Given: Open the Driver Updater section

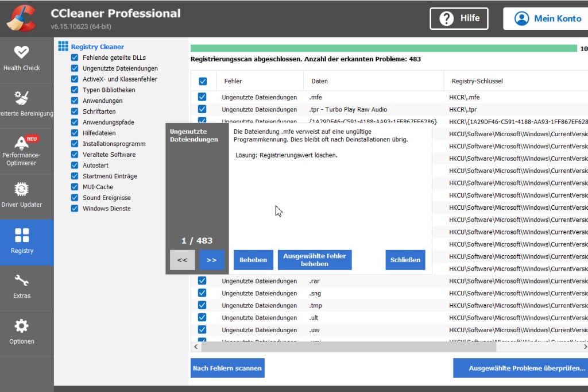Looking at the screenshot, I should click(21, 197).
